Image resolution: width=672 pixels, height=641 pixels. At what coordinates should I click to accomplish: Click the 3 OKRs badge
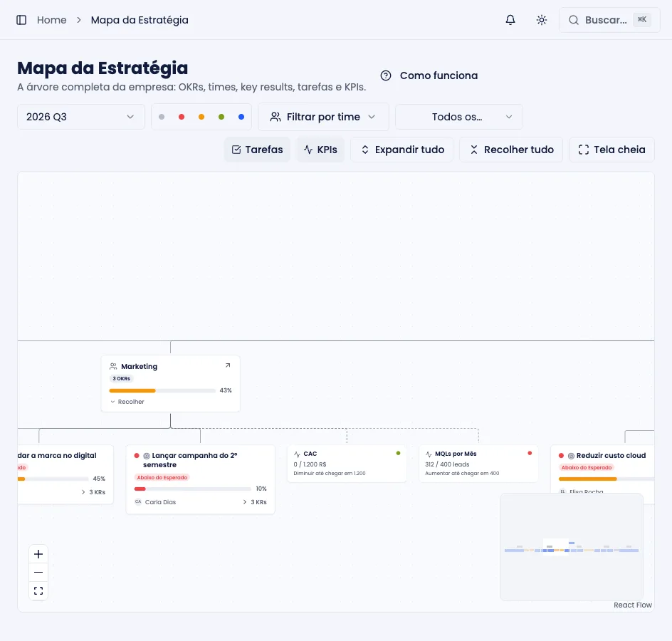(x=121, y=379)
